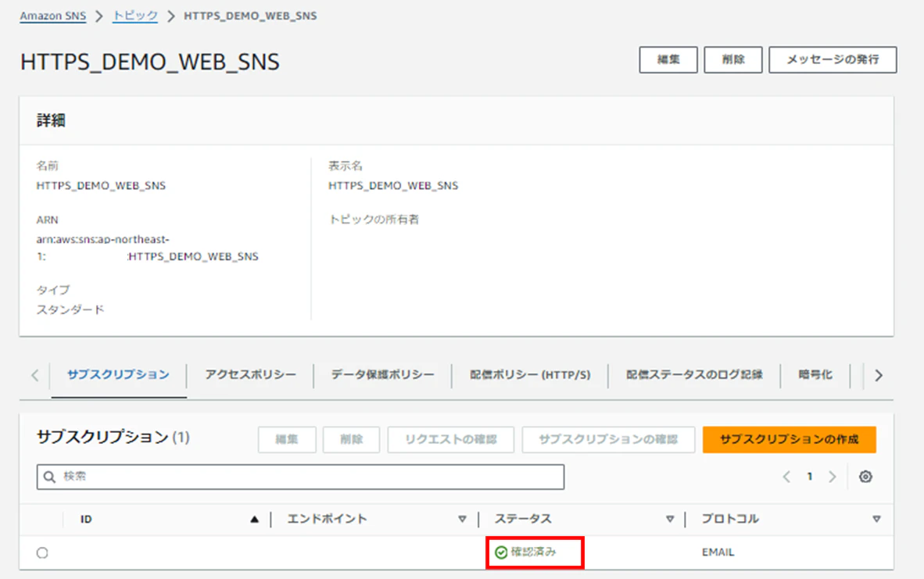Click page number 1 in pagination
This screenshot has width=924, height=579.
point(810,477)
